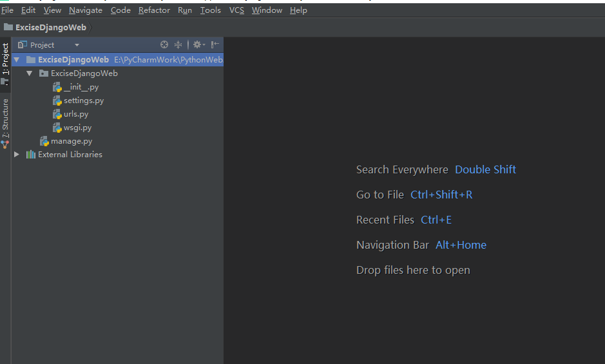Open the Navigate menu
605x364 pixels.
[86, 10]
